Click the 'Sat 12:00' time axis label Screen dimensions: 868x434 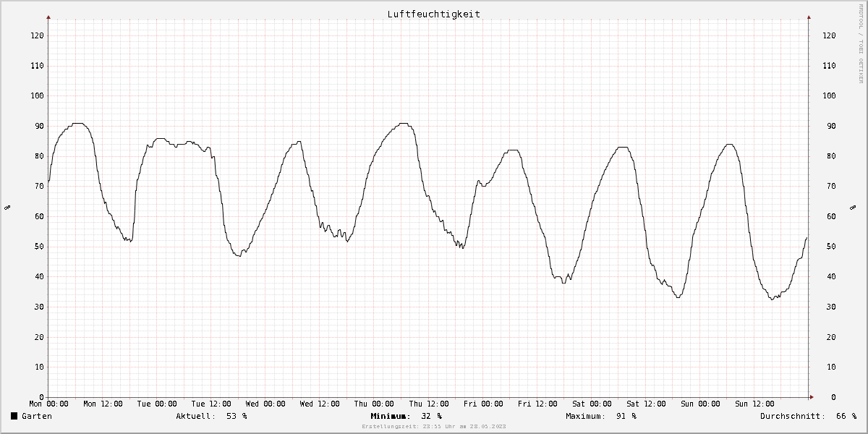pos(646,404)
